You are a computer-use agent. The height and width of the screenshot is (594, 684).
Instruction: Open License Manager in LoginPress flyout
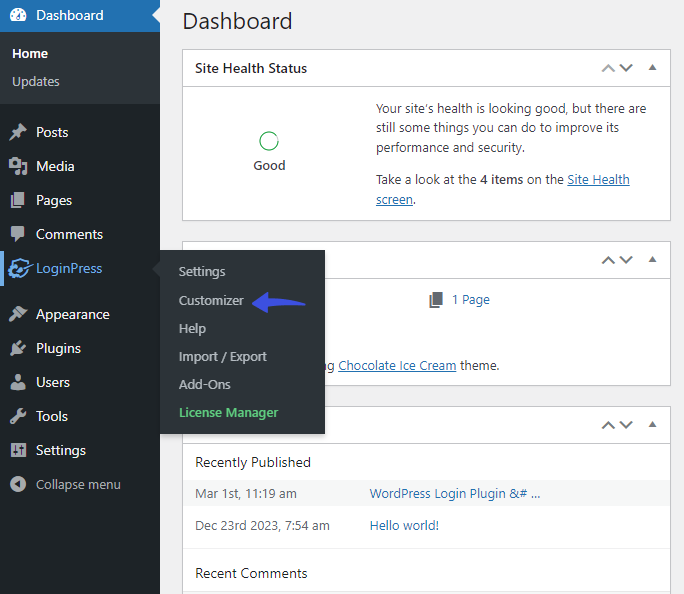tap(229, 413)
